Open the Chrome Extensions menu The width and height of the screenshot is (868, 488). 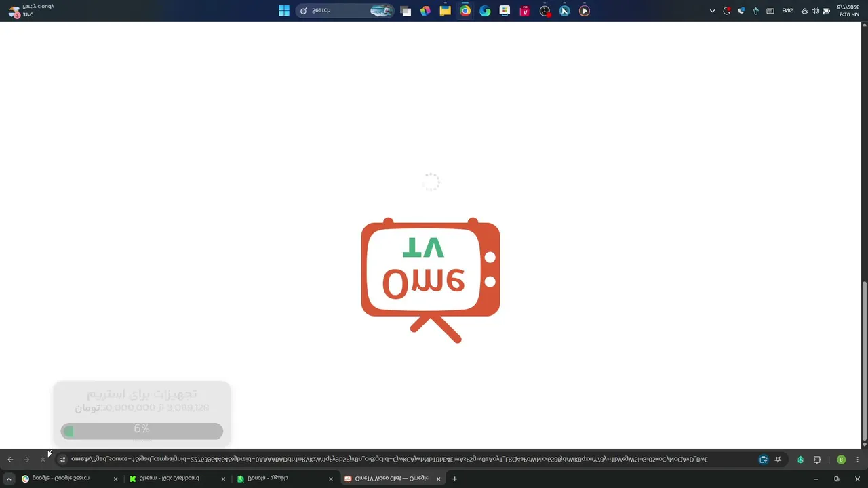coord(817,460)
